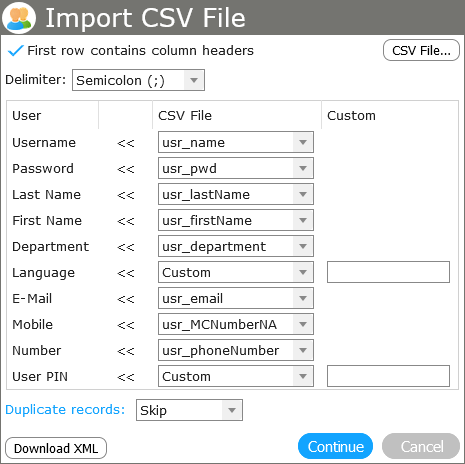Expand the usr_MCNumberNA Mobile dropdown
The width and height of the screenshot is (465, 464).
pyautogui.click(x=236, y=324)
